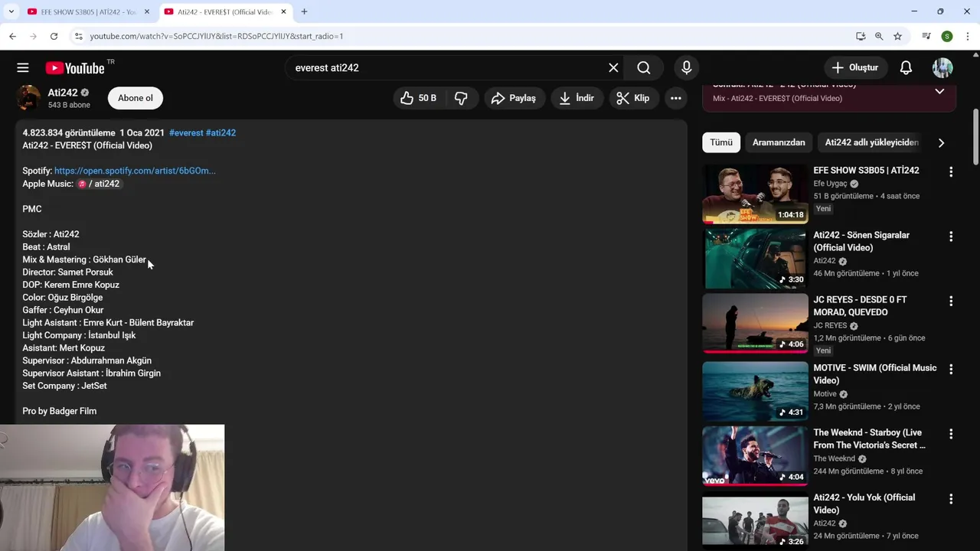Open the Chrome profile avatar
This screenshot has height=551, width=980.
point(947,36)
